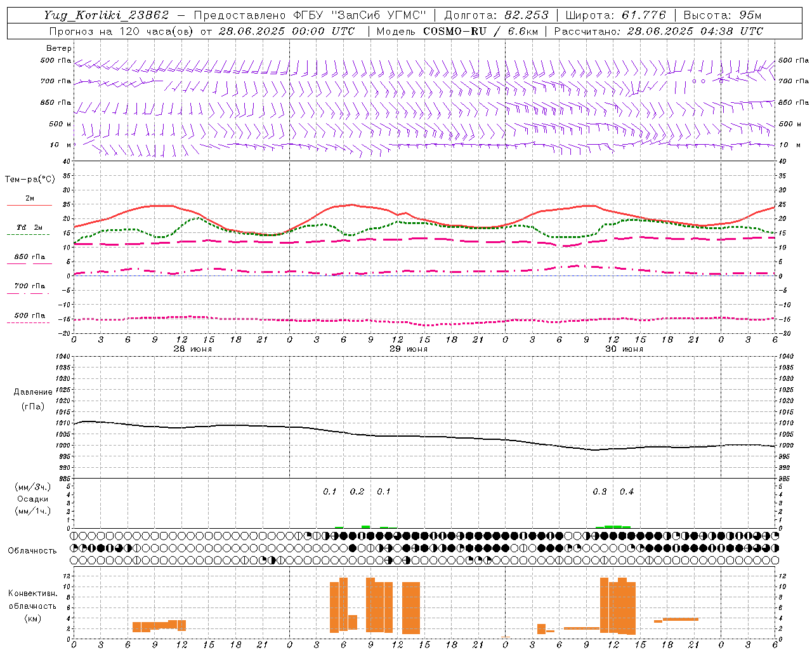Select the Облачность cloud cover label
The image size is (812, 650).
[x=32, y=550]
